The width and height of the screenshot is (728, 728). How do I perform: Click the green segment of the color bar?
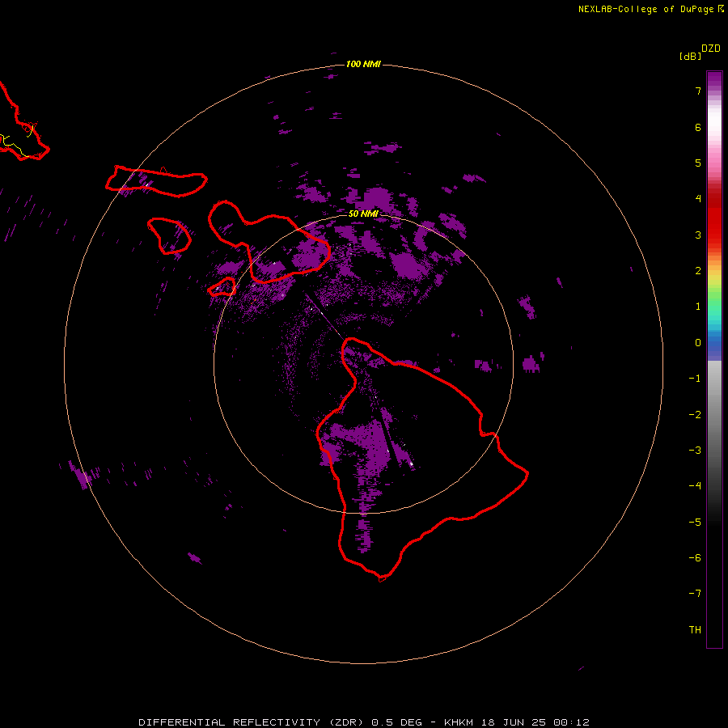pos(714,297)
